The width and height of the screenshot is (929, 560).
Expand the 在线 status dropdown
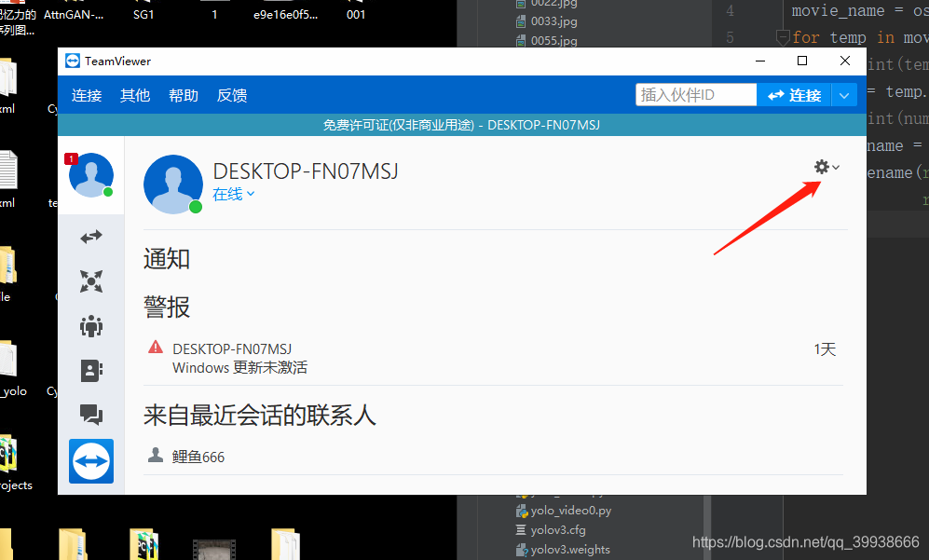click(234, 194)
